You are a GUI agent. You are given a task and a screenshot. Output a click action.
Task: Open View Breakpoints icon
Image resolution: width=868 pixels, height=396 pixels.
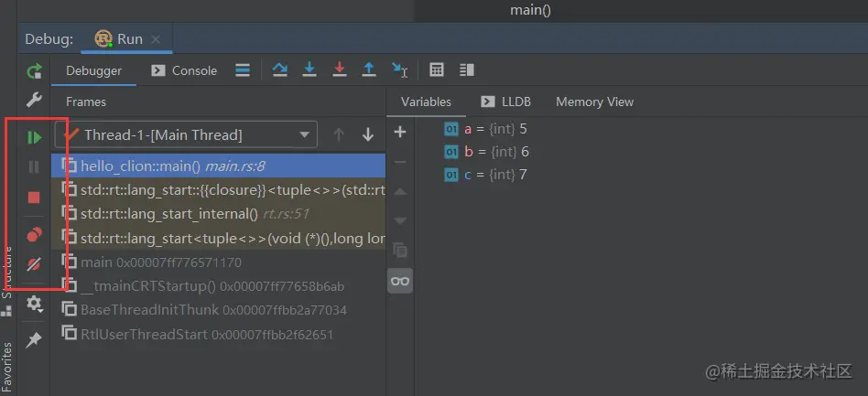34,235
